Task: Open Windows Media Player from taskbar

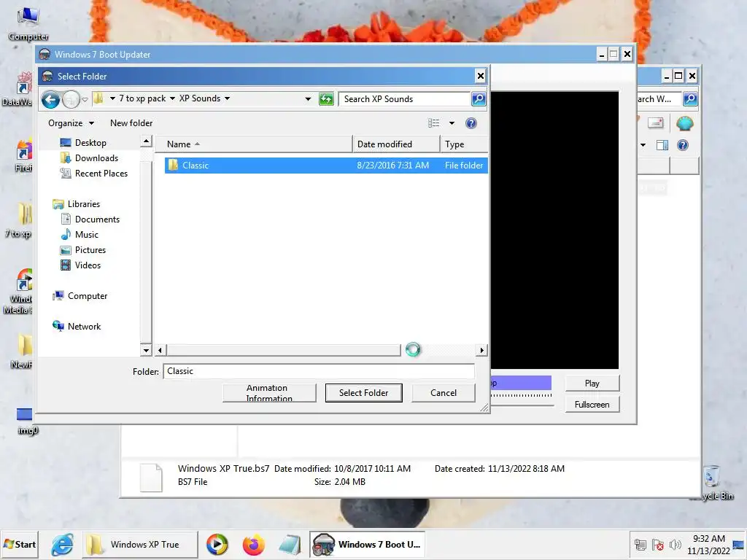Action: 217,544
